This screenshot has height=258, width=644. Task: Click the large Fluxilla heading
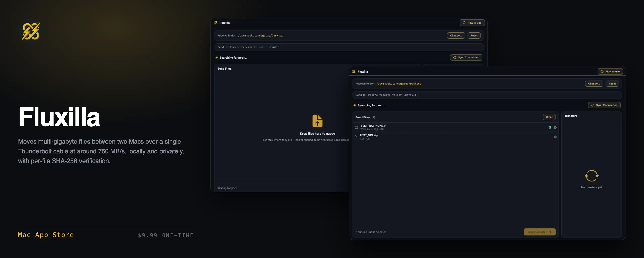click(x=59, y=117)
